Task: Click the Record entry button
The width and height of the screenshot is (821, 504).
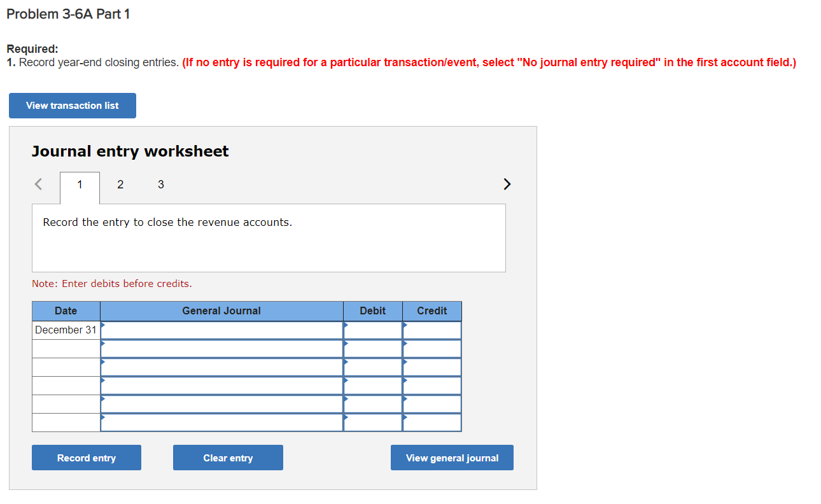Action: coord(87,458)
